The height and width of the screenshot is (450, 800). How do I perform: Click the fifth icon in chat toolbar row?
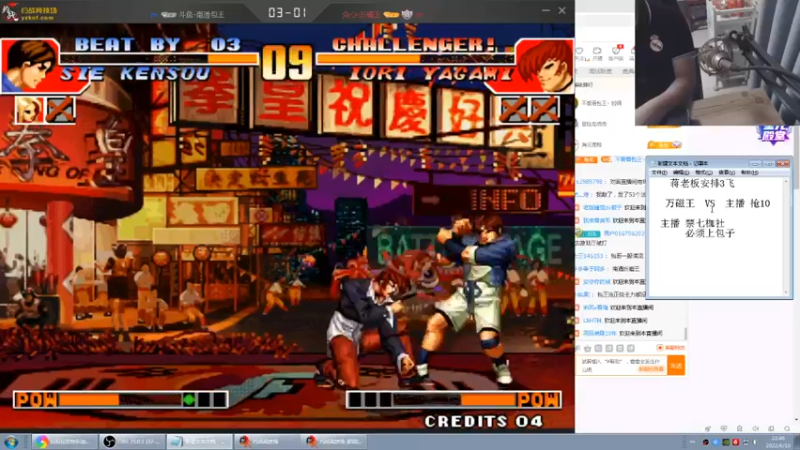point(631,348)
